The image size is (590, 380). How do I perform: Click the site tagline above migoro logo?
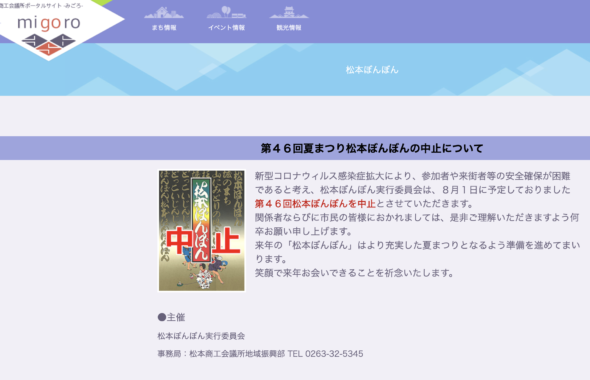point(41,6)
